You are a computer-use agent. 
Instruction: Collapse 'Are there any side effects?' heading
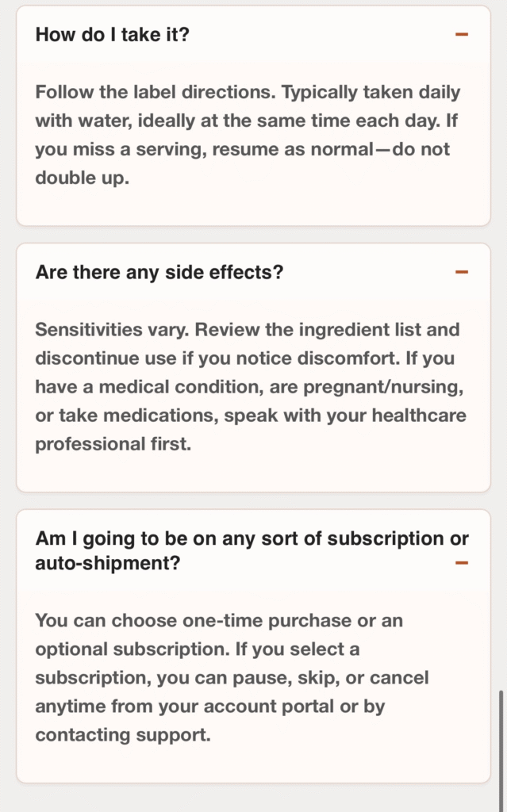coord(159,272)
